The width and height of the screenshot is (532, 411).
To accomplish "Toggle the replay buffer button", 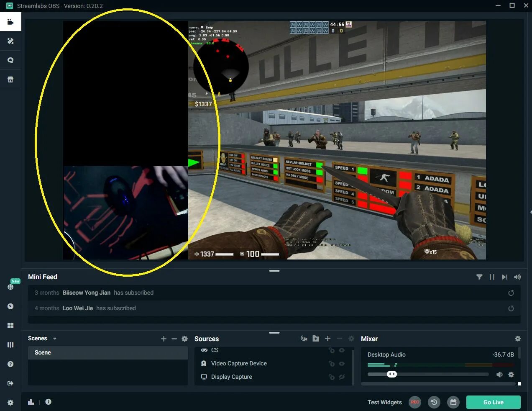I will 434,402.
